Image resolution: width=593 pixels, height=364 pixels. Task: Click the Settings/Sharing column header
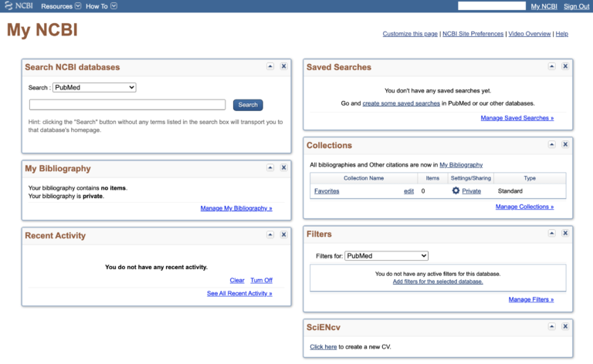pos(471,178)
